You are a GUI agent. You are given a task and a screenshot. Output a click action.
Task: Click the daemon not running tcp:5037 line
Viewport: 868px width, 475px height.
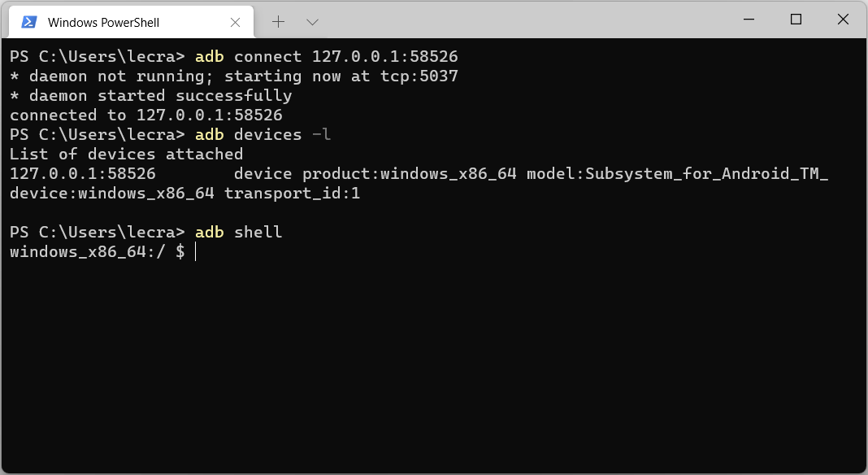tap(234, 76)
